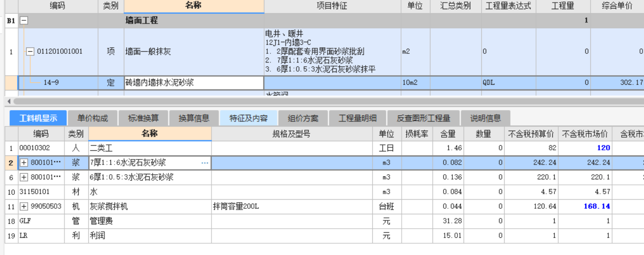Image resolution: width=644 pixels, height=255 pixels.
Task: Click the 工程量表达式 column header
Action: point(508,6)
